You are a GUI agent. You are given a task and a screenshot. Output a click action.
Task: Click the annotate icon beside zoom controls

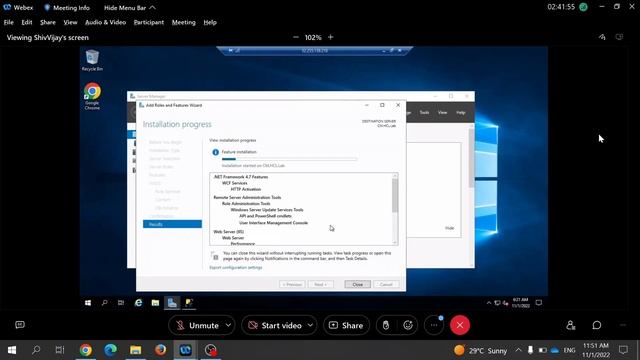[x=602, y=37]
